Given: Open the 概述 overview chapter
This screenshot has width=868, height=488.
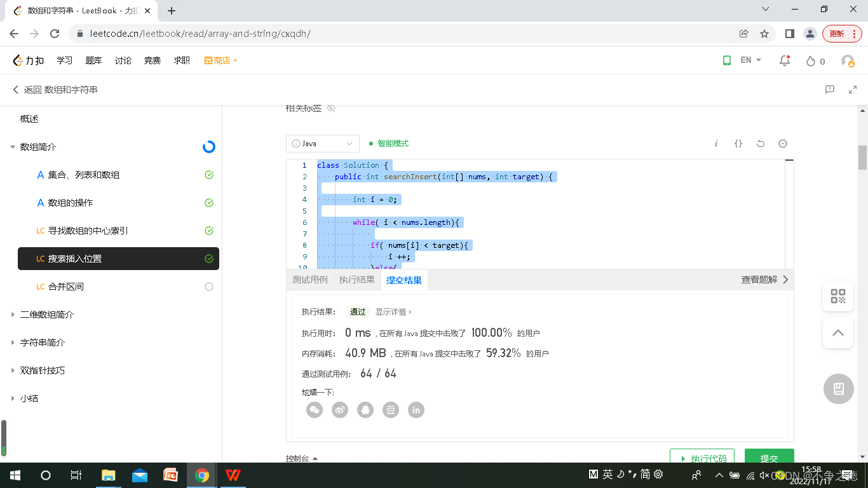Looking at the screenshot, I should (29, 119).
